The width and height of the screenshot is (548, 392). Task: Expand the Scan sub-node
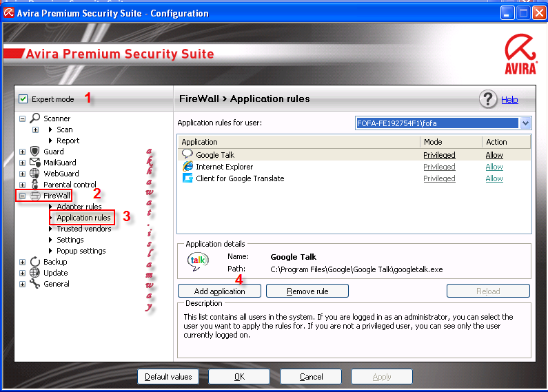(x=36, y=130)
